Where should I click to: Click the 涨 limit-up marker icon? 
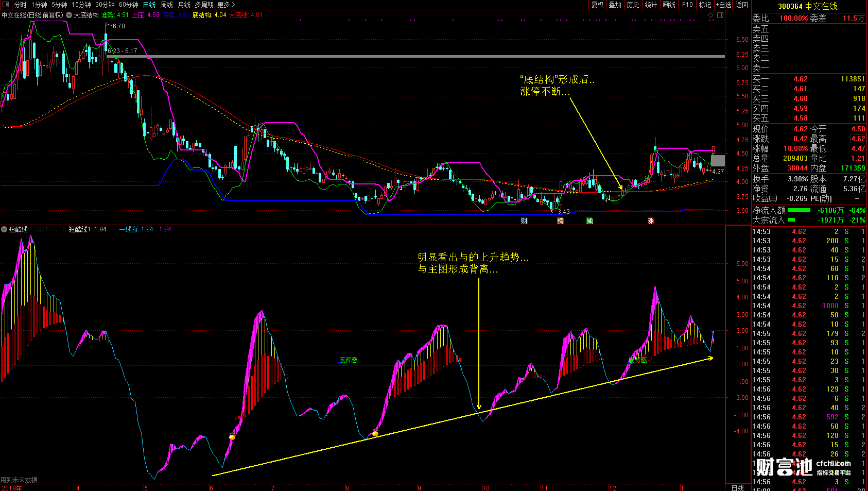click(651, 221)
